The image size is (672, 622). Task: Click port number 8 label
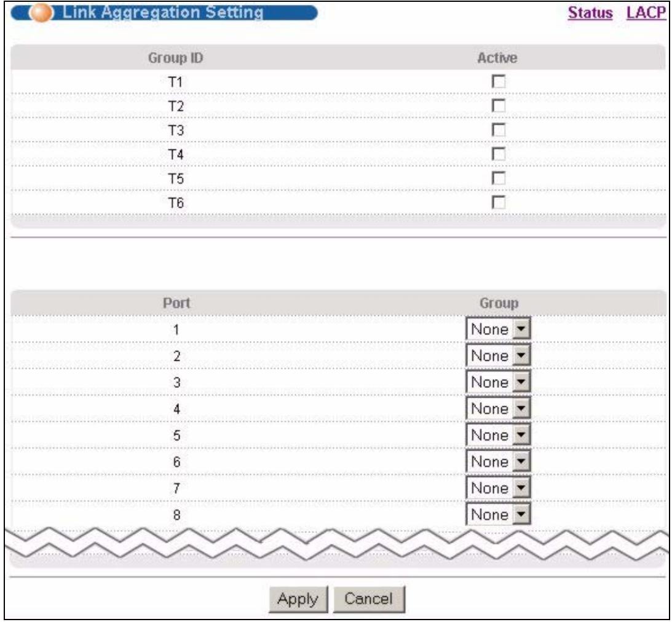(x=176, y=515)
